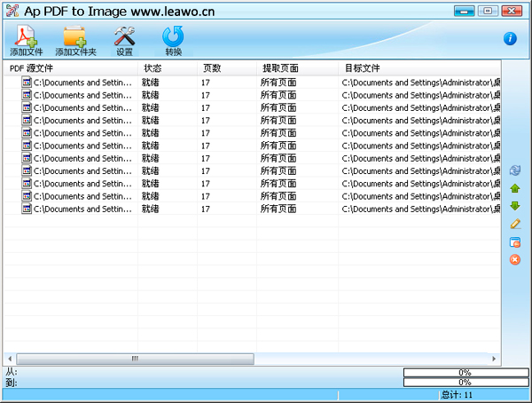Screen dimensions: 532x403
Task: Click the 提取页面 column header
Action: coord(298,68)
